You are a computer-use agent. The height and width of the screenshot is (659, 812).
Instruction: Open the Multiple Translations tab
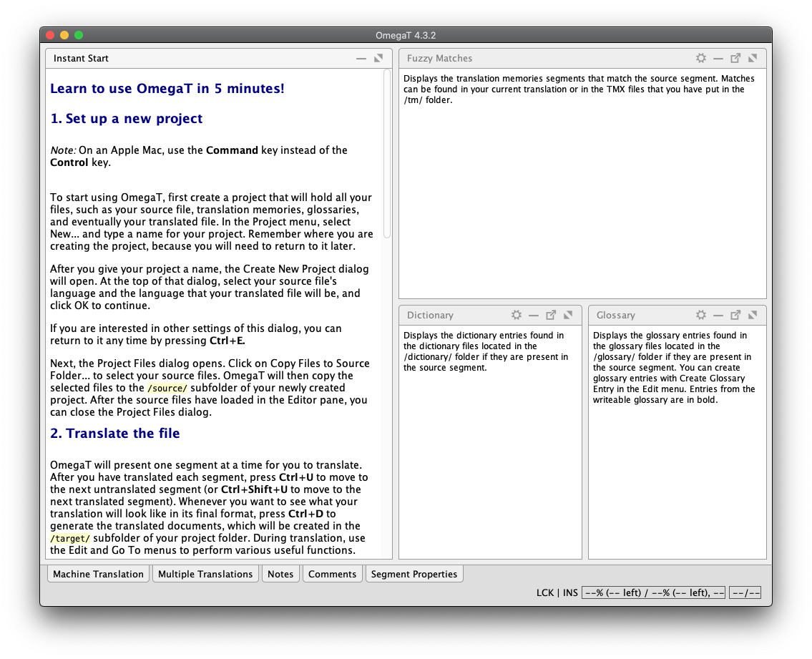pos(205,574)
